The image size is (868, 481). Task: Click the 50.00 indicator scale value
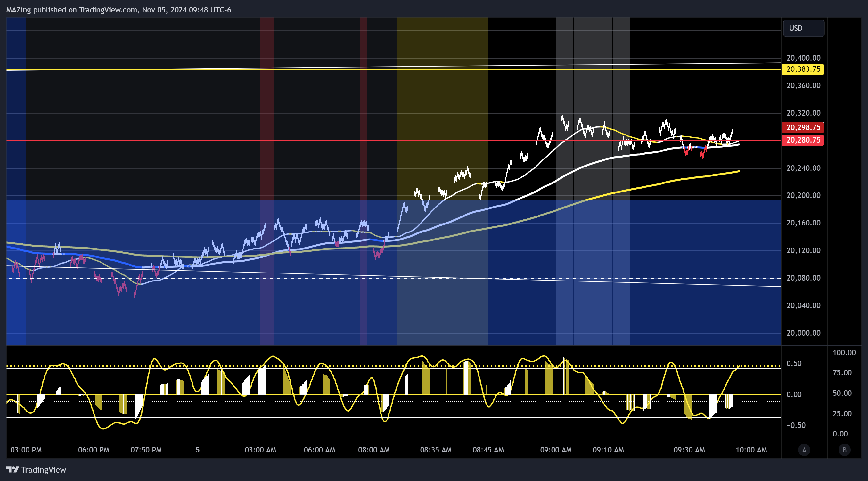pos(842,394)
